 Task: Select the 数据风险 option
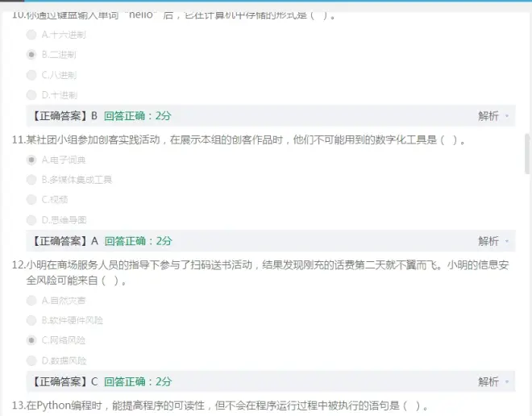tap(31, 360)
